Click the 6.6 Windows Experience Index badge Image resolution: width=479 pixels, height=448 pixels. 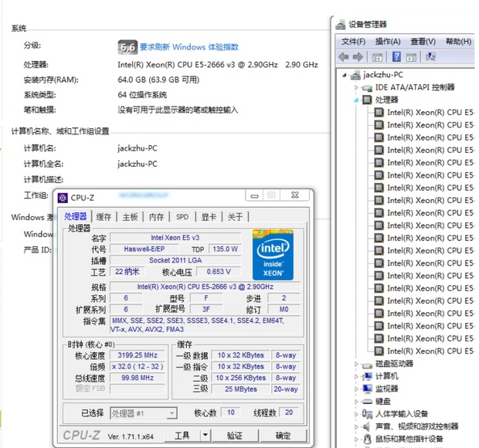click(x=127, y=47)
